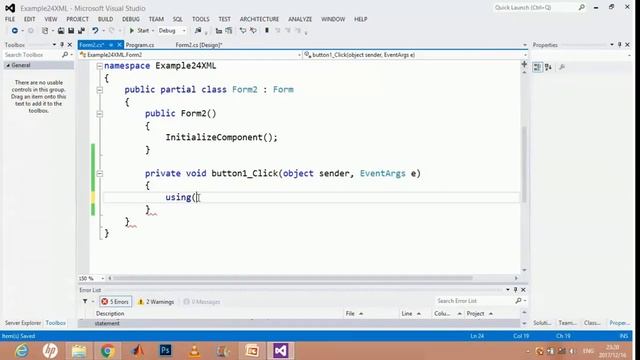Open the ARCHITECTURE menu
This screenshot has width=640, height=360.
point(259,19)
